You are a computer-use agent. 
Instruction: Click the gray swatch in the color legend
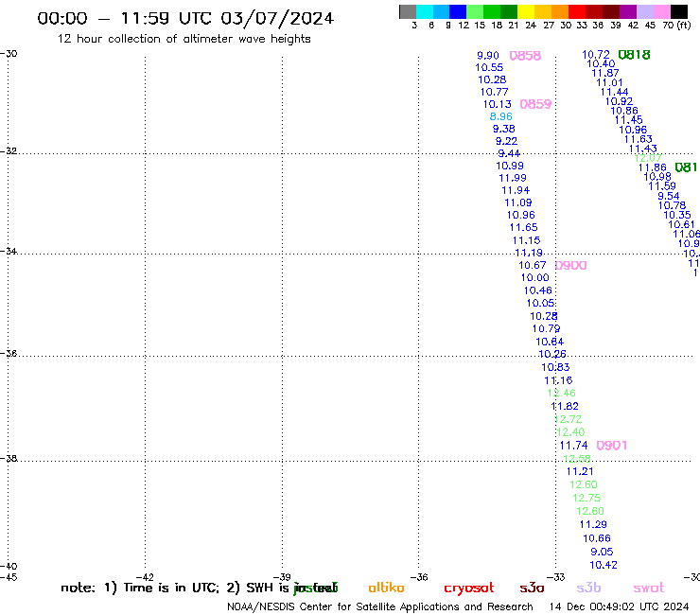(x=408, y=11)
